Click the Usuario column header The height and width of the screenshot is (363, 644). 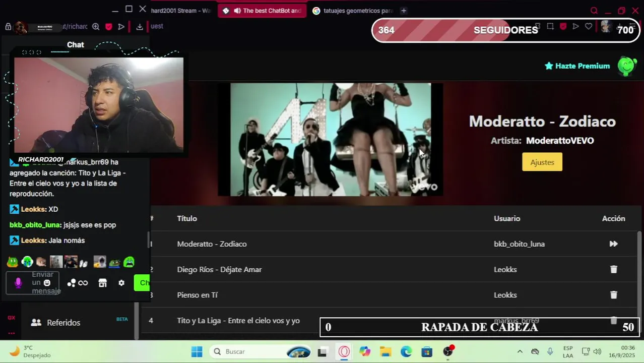tap(507, 218)
